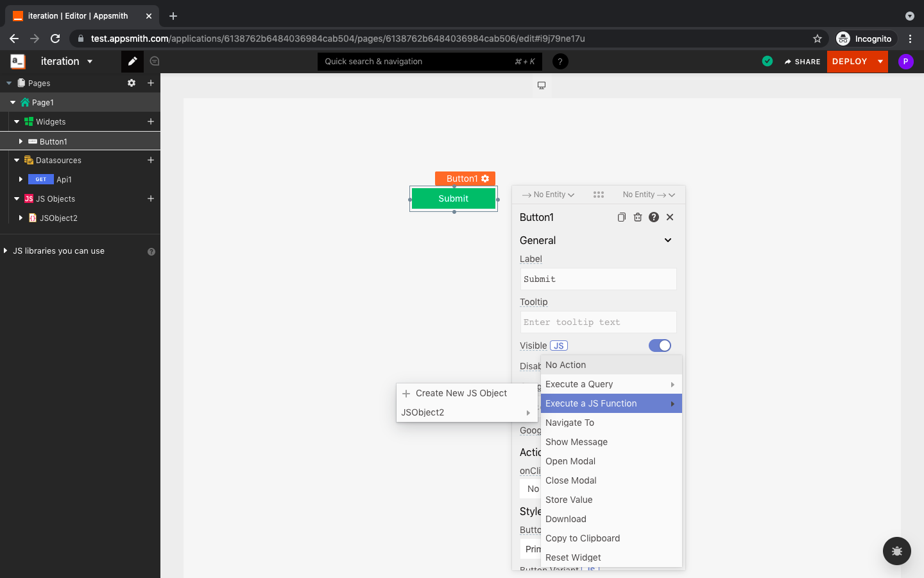924x578 pixels.
Task: Select Show Message action
Action: tap(612, 442)
